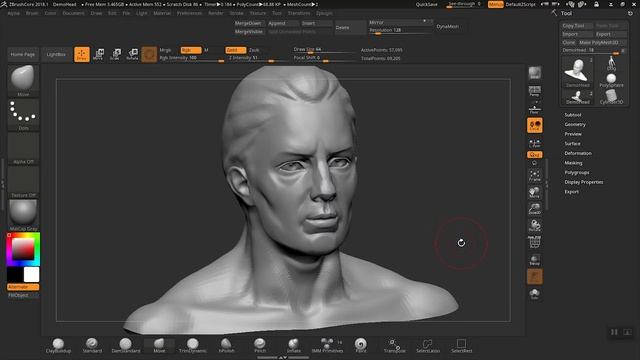
Task: Expand the Display Properties section
Action: pos(584,182)
